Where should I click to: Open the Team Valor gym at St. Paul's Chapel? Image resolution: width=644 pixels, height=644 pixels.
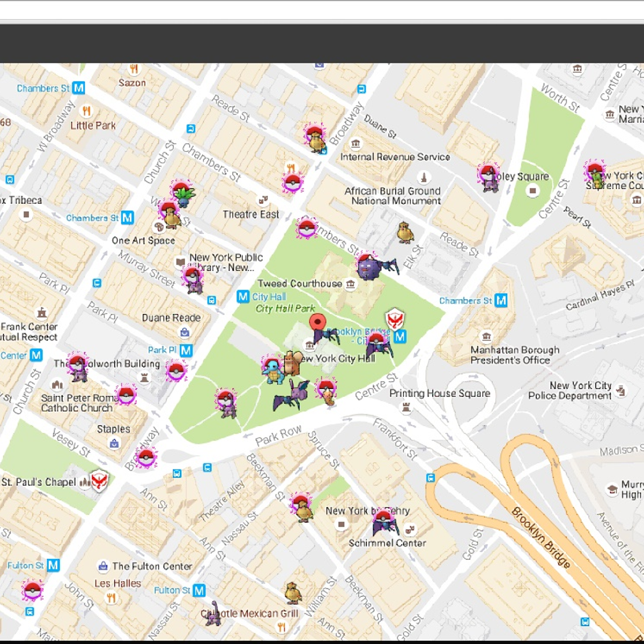[x=99, y=481]
